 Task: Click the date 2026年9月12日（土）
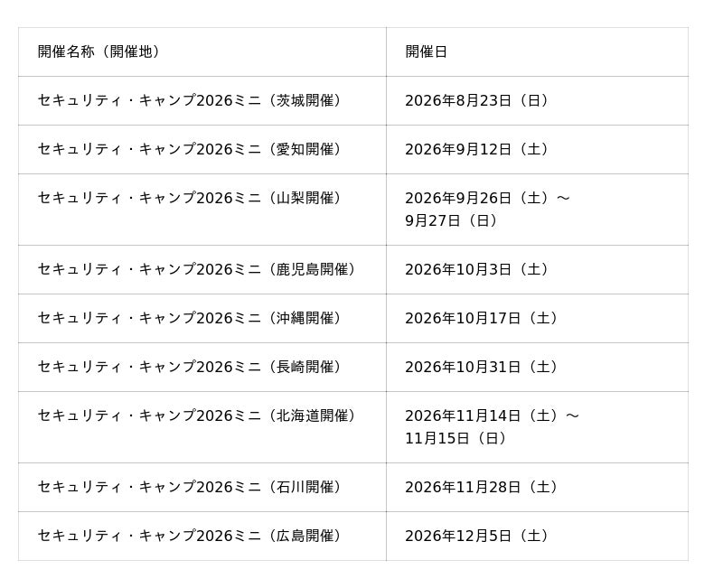click(479, 149)
